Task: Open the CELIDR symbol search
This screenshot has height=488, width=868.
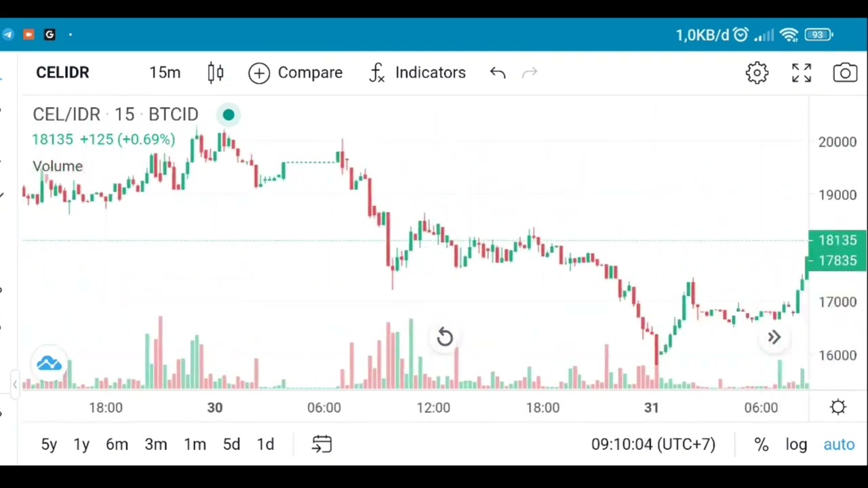Action: [x=62, y=73]
